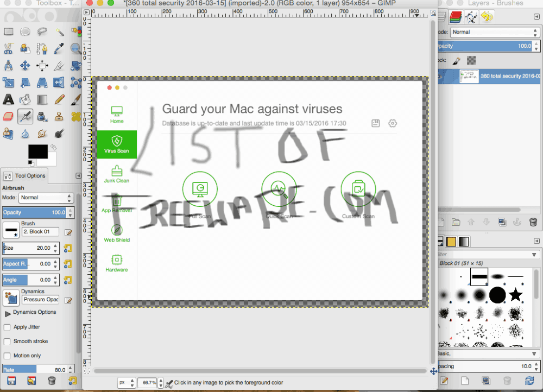The image size is (543, 392).
Task: Select the Flip tool
Action: coord(59,83)
